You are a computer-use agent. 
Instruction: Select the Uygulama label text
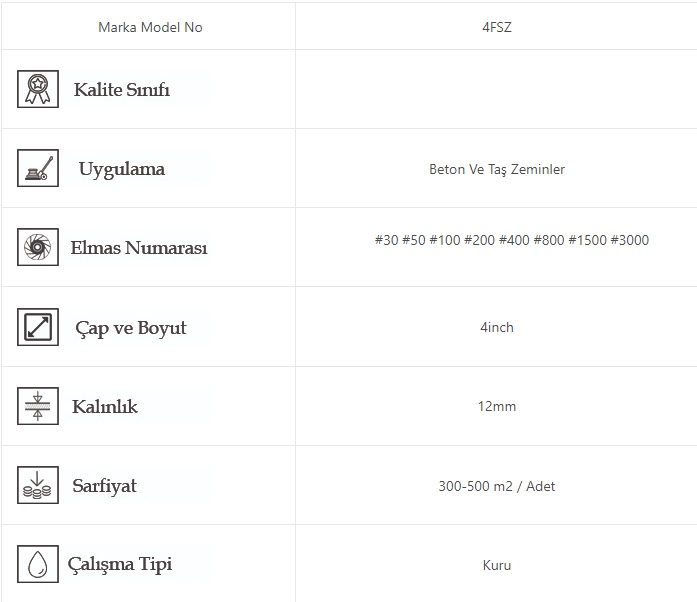122,169
